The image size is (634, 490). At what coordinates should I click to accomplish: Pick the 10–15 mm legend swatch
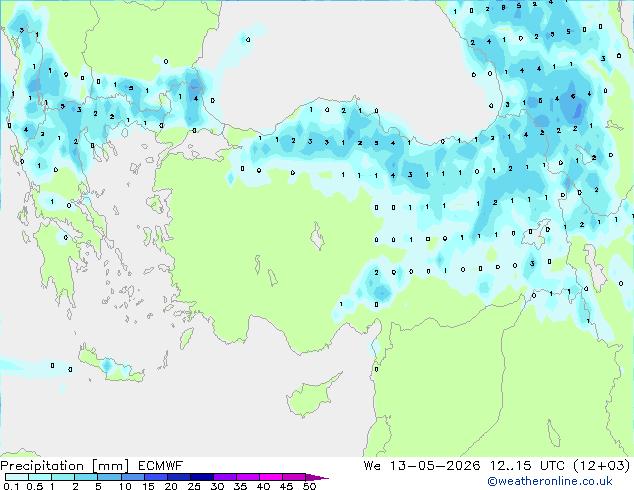[132, 477]
